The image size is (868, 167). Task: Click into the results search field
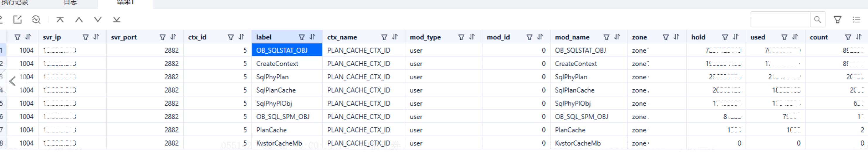(x=780, y=20)
